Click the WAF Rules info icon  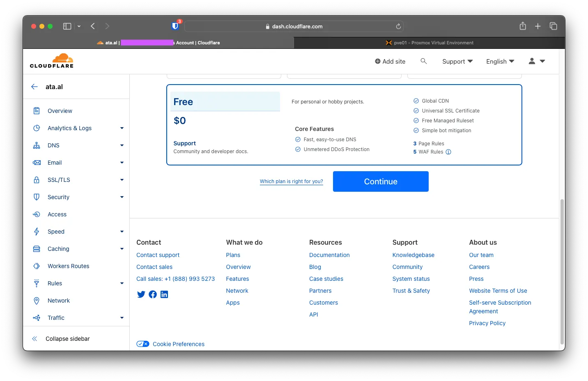click(448, 152)
